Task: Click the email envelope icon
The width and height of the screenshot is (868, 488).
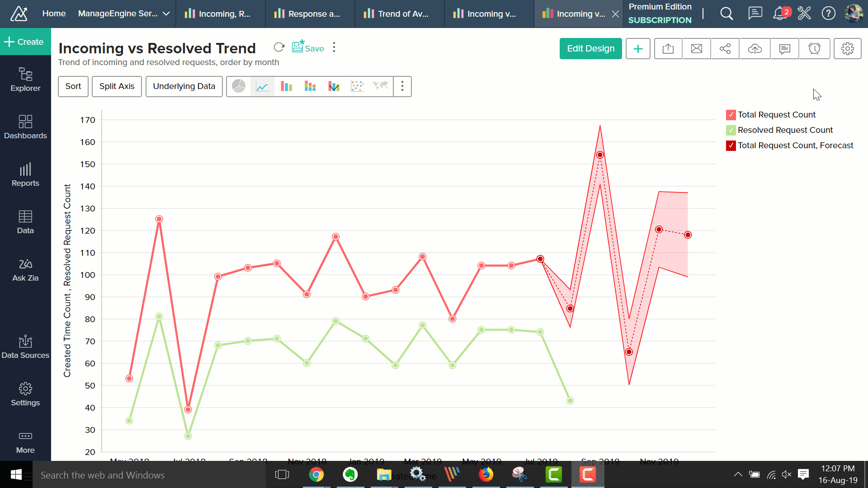Action: coord(697,49)
